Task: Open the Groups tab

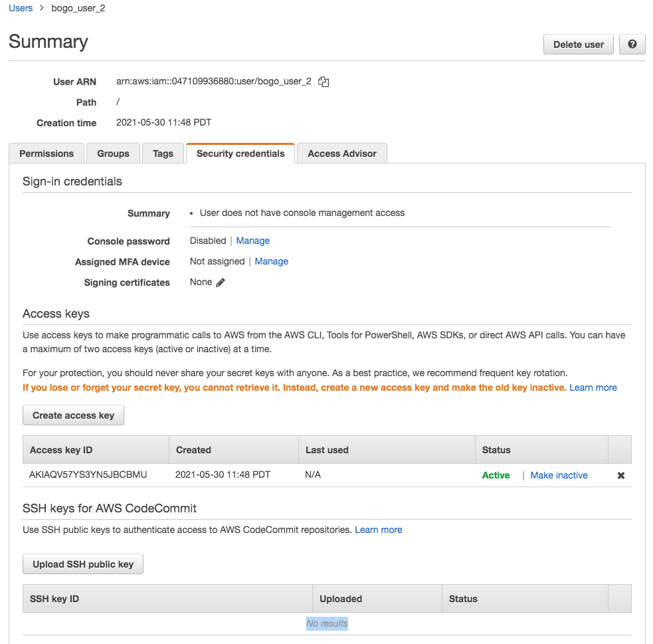Action: click(113, 154)
